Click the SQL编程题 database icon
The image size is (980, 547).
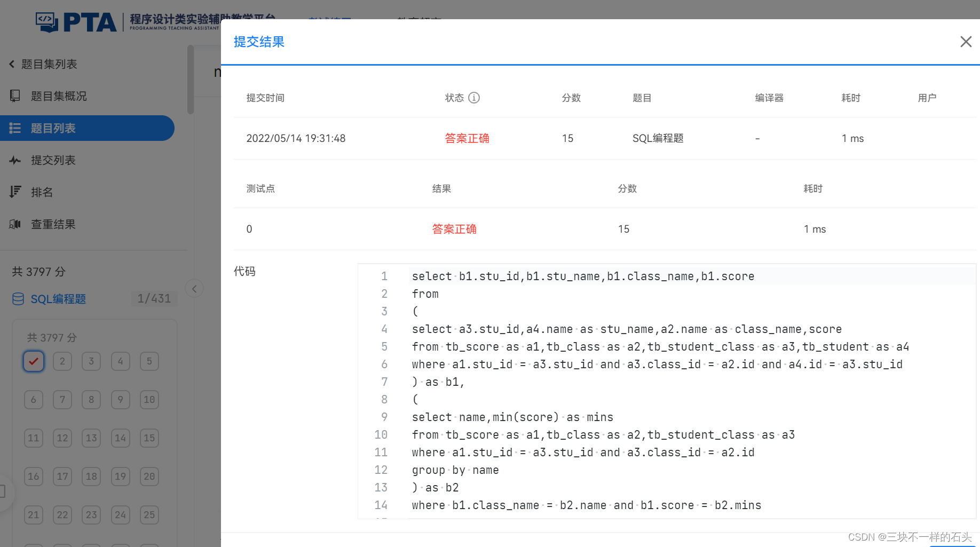point(18,299)
